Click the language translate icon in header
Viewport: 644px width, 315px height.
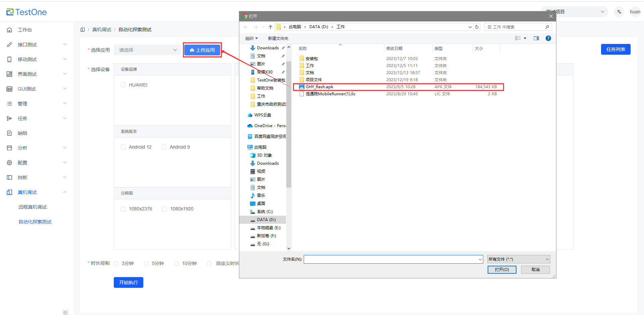pyautogui.click(x=619, y=12)
